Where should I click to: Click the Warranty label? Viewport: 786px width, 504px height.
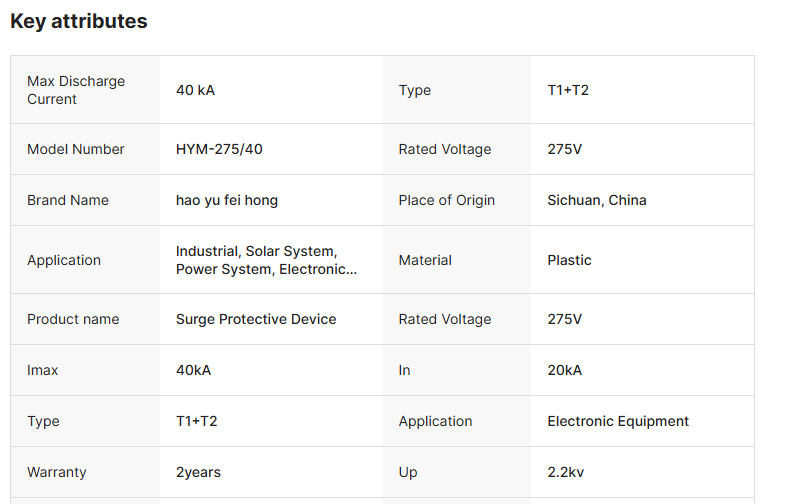[57, 472]
